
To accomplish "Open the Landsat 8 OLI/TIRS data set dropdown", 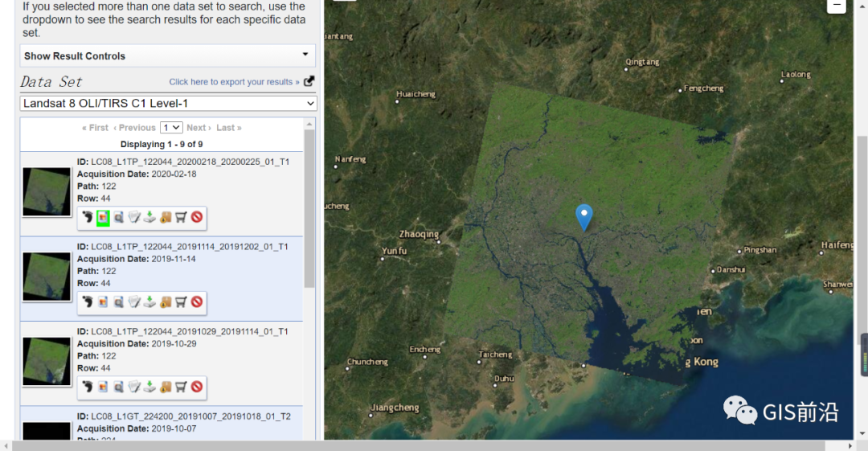I will [x=168, y=103].
